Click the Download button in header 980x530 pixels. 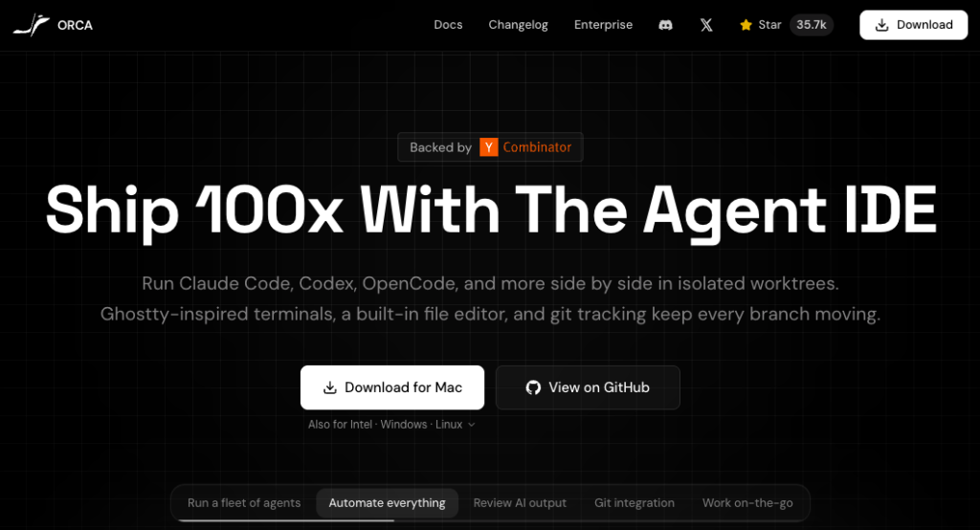coord(914,25)
